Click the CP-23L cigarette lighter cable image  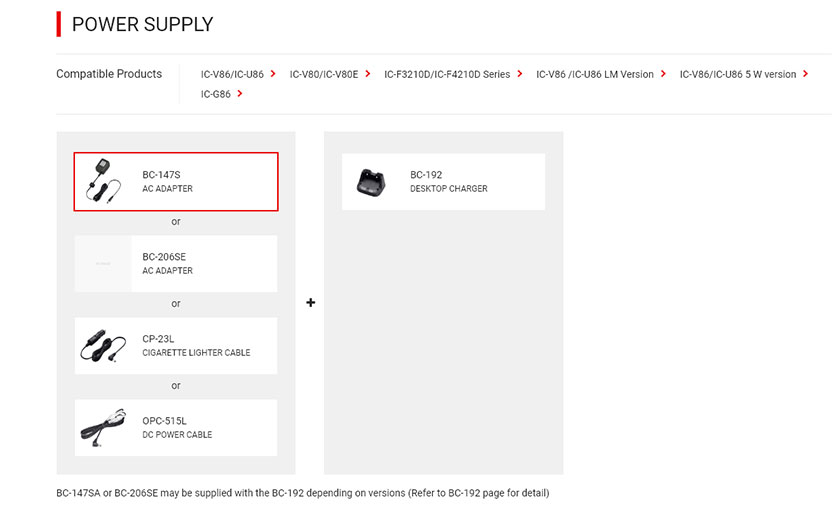(x=103, y=346)
